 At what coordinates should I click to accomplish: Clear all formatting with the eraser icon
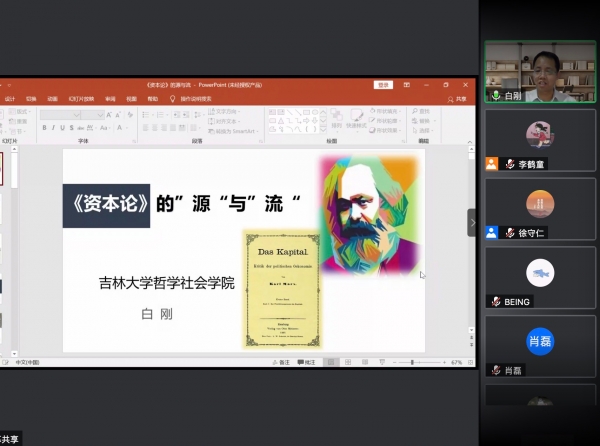click(130, 115)
